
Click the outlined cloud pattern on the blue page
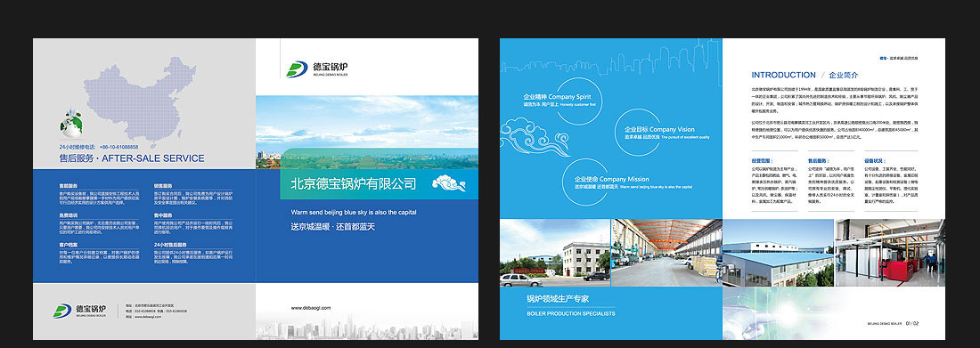[535, 137]
